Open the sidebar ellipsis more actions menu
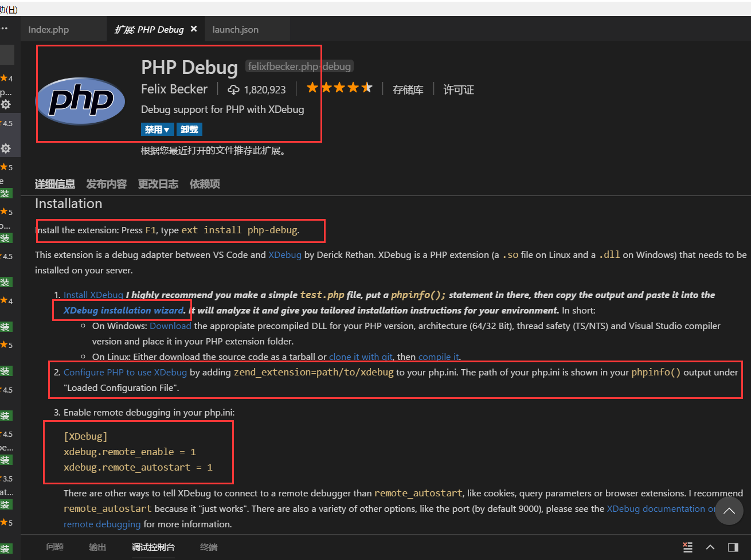 5,28
